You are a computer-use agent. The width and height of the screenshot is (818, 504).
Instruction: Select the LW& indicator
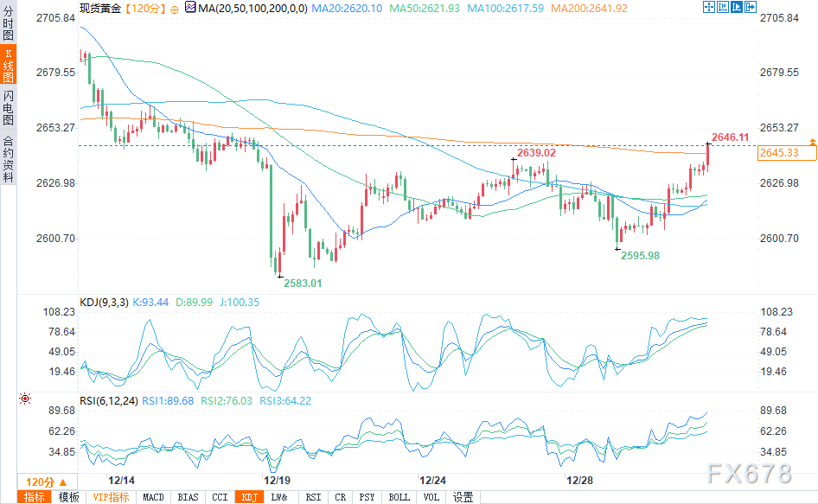point(279,497)
